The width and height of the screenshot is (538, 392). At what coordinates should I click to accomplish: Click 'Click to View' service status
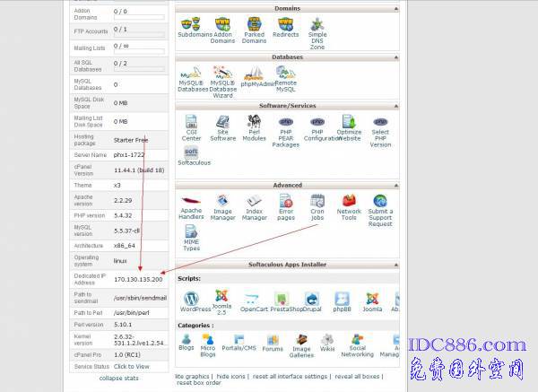point(132,366)
